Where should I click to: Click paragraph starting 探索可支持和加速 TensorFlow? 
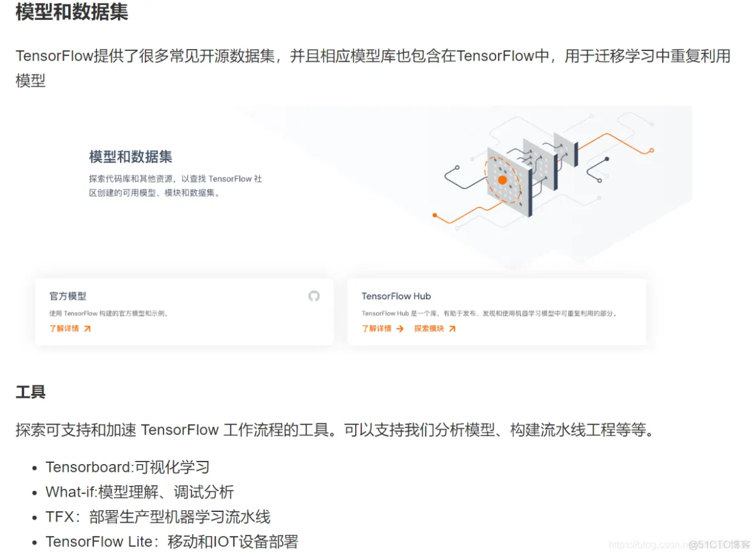336,429
